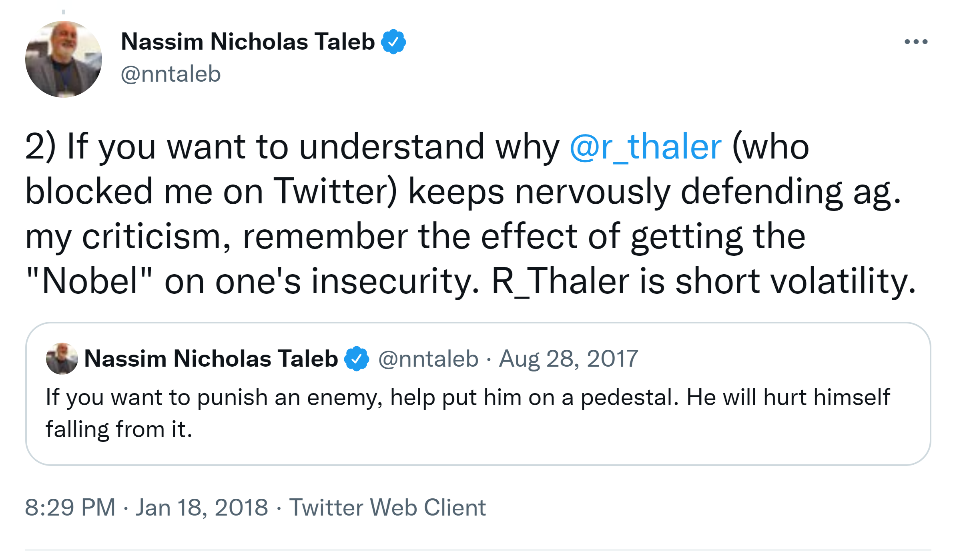Click the verified badge inside the quoted tweet
This screenshot has height=560, width=955.
357,359
